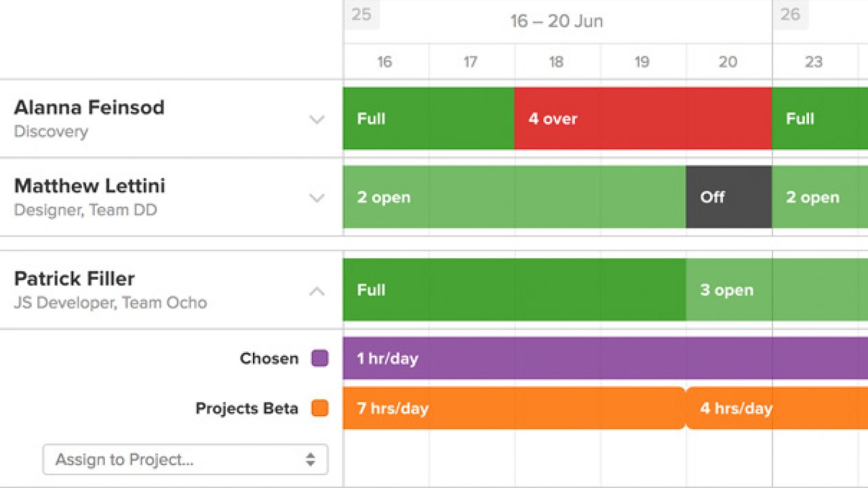Click day 18 column header
The image size is (868, 488).
pos(556,62)
